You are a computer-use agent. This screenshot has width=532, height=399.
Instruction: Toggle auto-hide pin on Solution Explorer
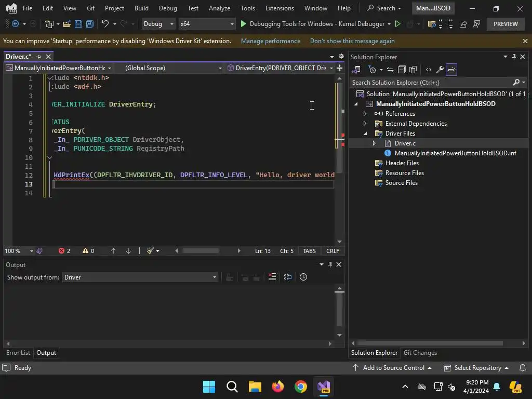click(514, 57)
